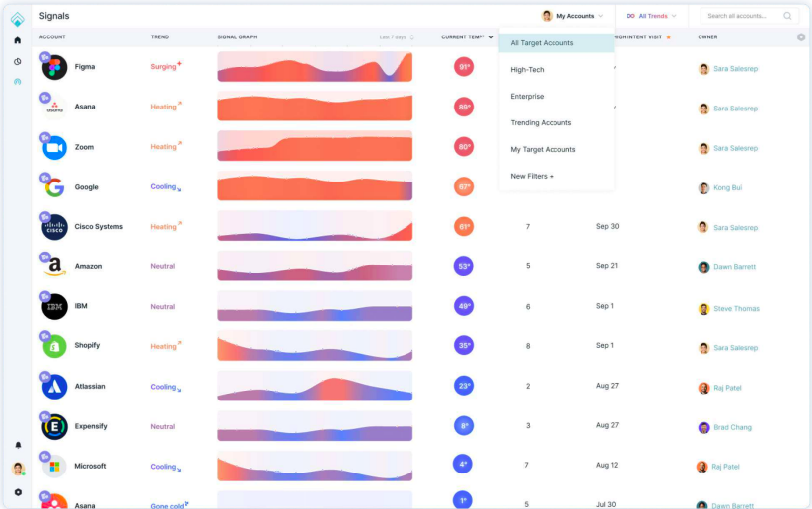Screen dimensions: 812x509
Task: Click the Cooling trend label for Google
Action: tap(165, 187)
